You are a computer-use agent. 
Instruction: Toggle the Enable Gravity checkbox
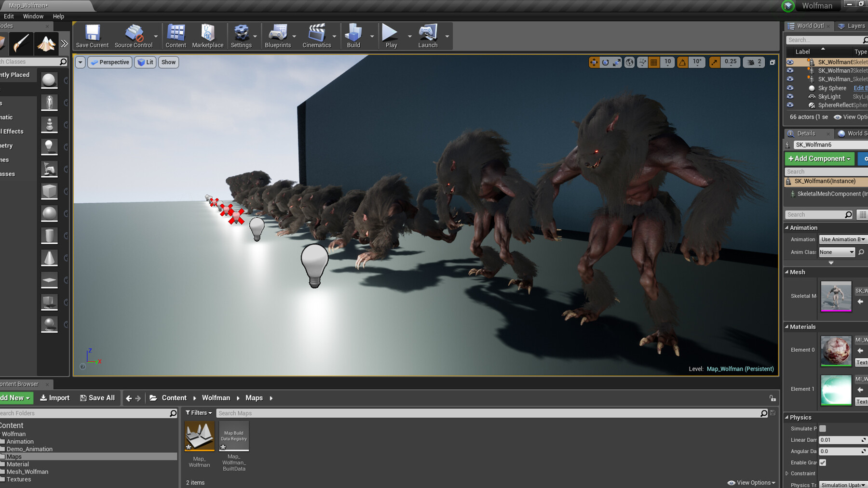click(823, 462)
